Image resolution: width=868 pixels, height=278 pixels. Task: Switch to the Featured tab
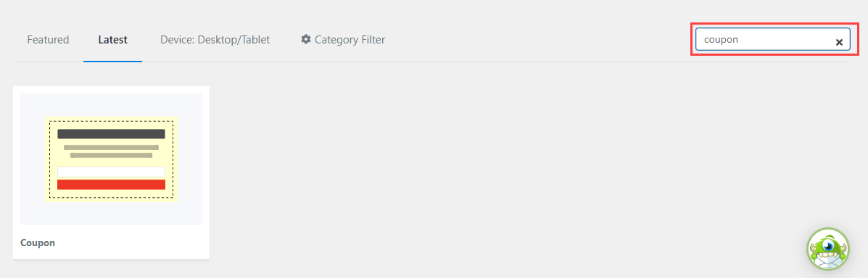[x=48, y=40]
